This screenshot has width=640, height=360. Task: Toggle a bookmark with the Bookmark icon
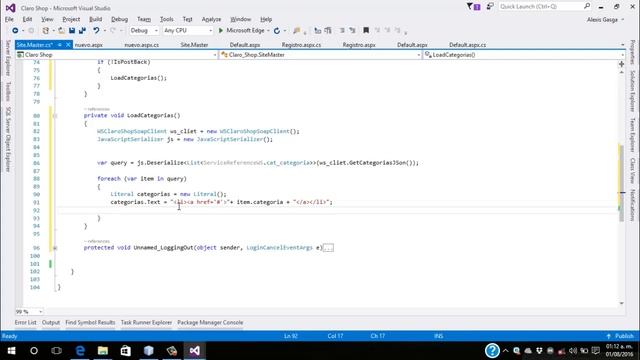point(366,31)
